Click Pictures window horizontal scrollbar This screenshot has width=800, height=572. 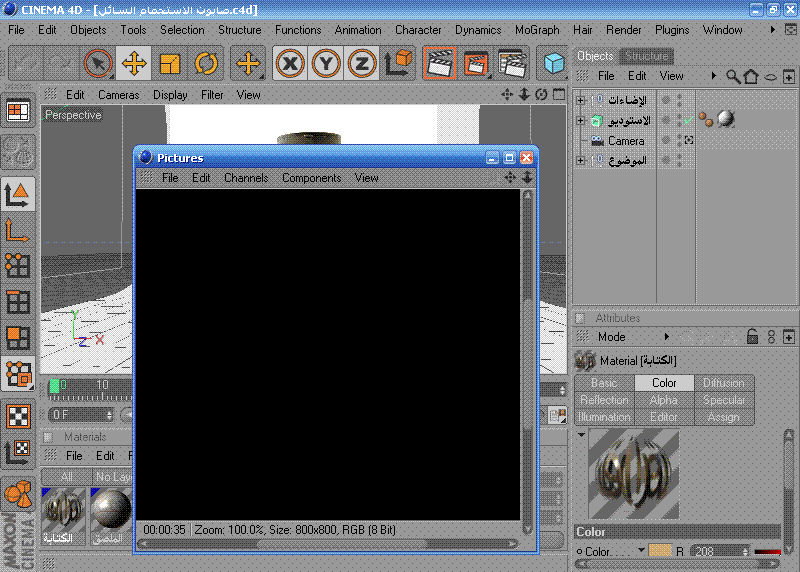click(x=328, y=544)
